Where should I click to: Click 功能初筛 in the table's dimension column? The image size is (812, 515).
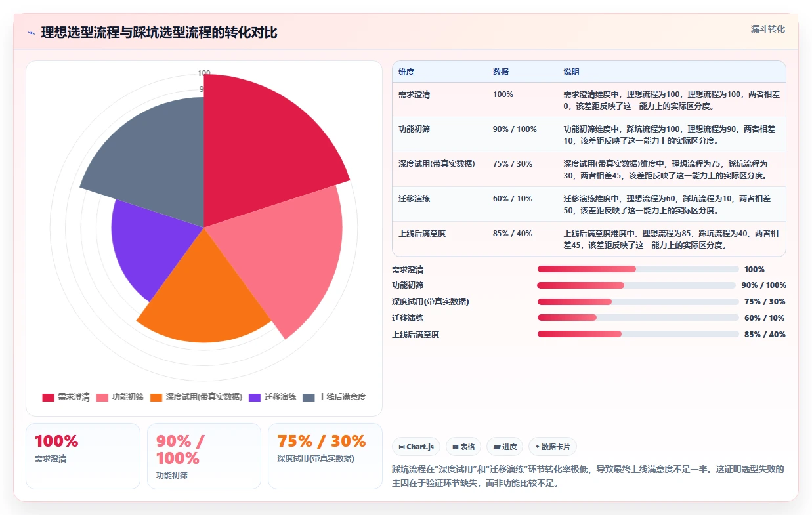[x=414, y=129]
